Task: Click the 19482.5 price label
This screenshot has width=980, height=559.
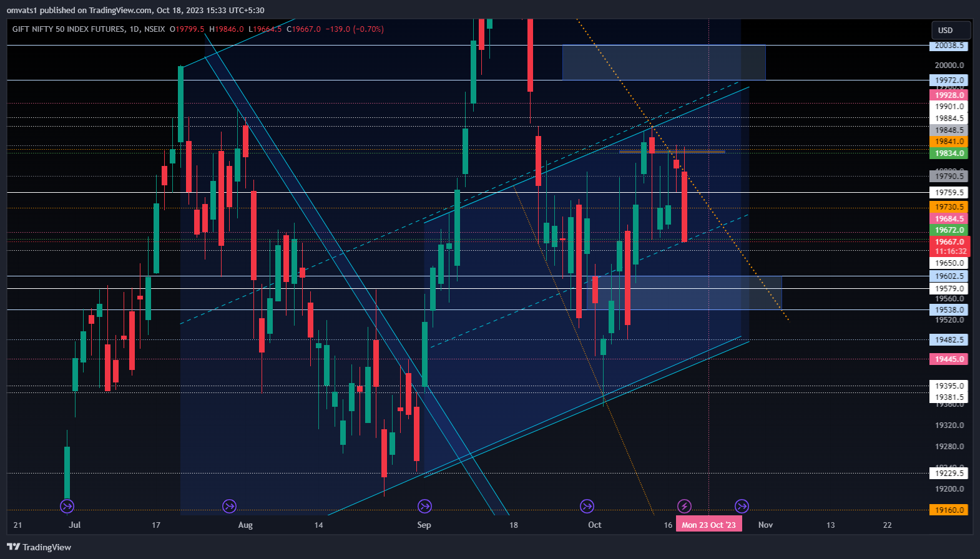Action: point(949,339)
